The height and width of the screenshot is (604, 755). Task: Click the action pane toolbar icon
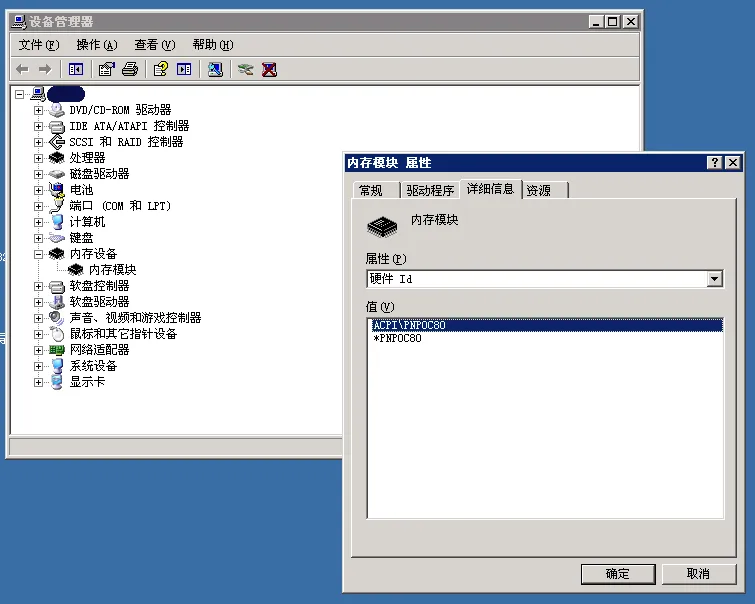tap(184, 69)
